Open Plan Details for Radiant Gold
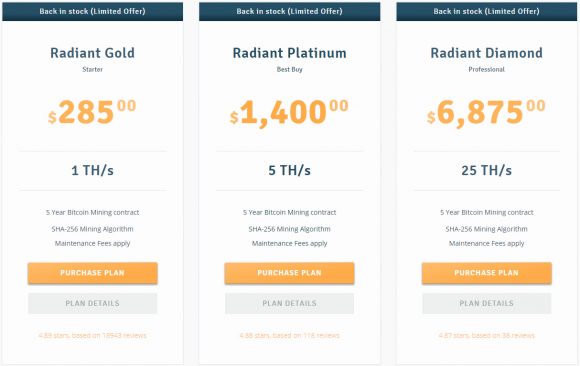Screen dimensions: 580x366 point(92,303)
